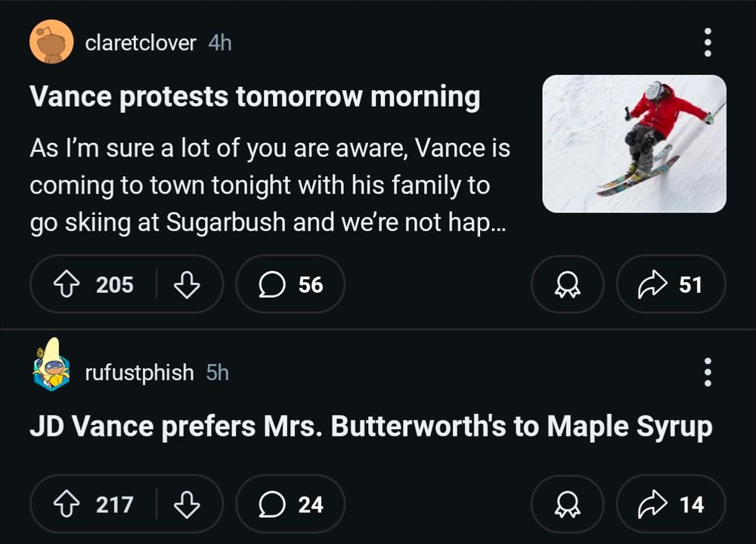
Task: Expand the truncated Sugarbush post preview text
Action: pyautogui.click(x=270, y=185)
